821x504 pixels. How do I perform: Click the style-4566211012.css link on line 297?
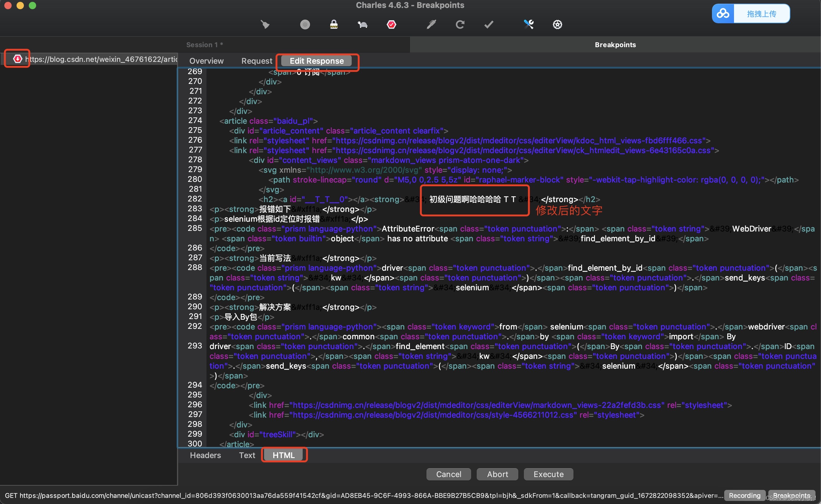pos(447,415)
